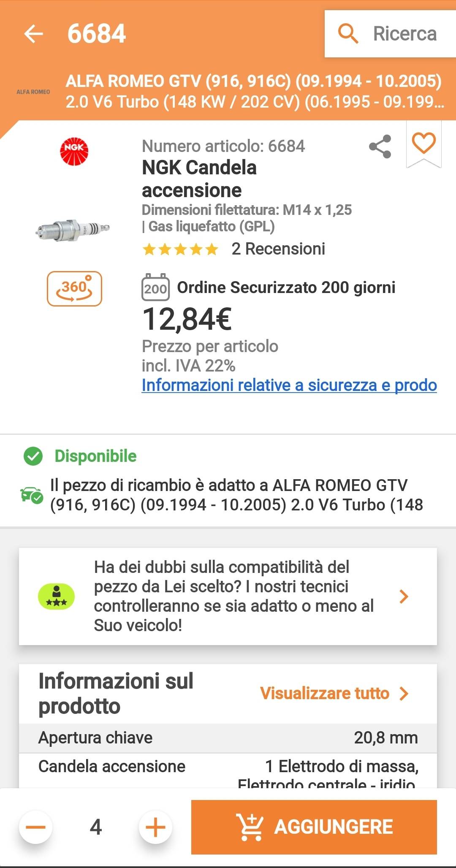Screen dimensions: 456x868
Task: Tap the technician expert badge icon
Action: (x=57, y=597)
